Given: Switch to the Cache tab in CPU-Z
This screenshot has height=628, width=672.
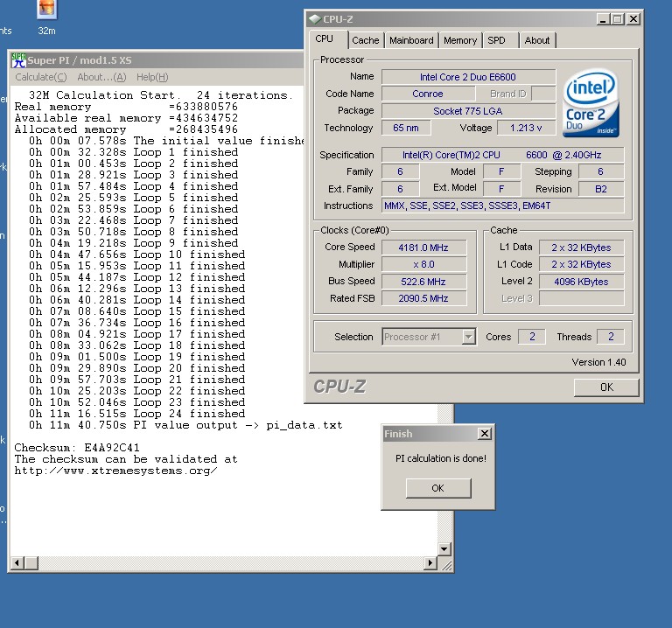Looking at the screenshot, I should (x=366, y=40).
